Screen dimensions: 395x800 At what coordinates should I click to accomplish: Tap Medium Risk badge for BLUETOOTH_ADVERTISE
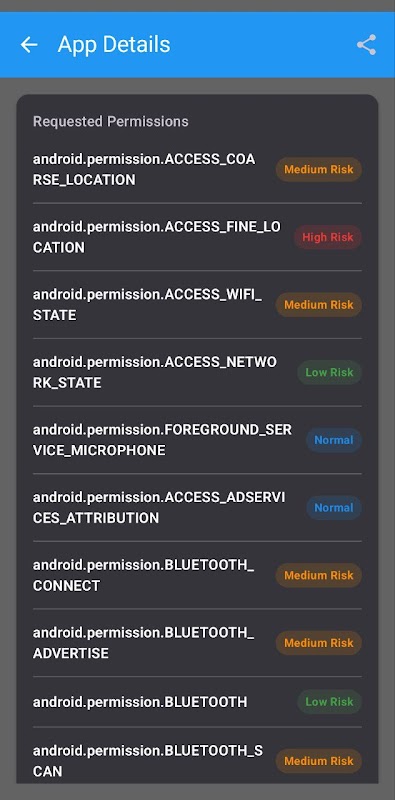point(319,643)
